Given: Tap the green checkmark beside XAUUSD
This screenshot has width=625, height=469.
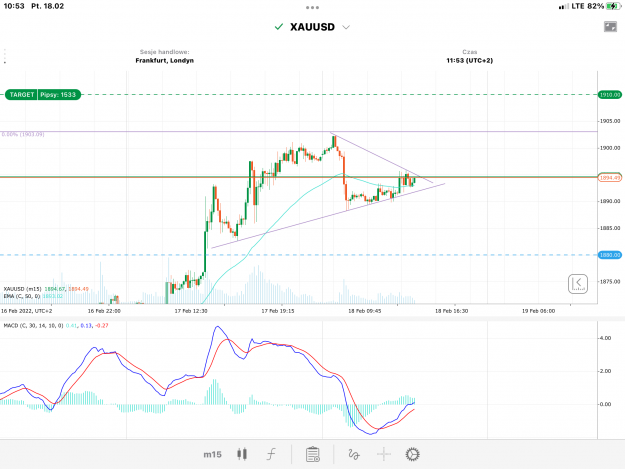Looking at the screenshot, I should [279, 27].
